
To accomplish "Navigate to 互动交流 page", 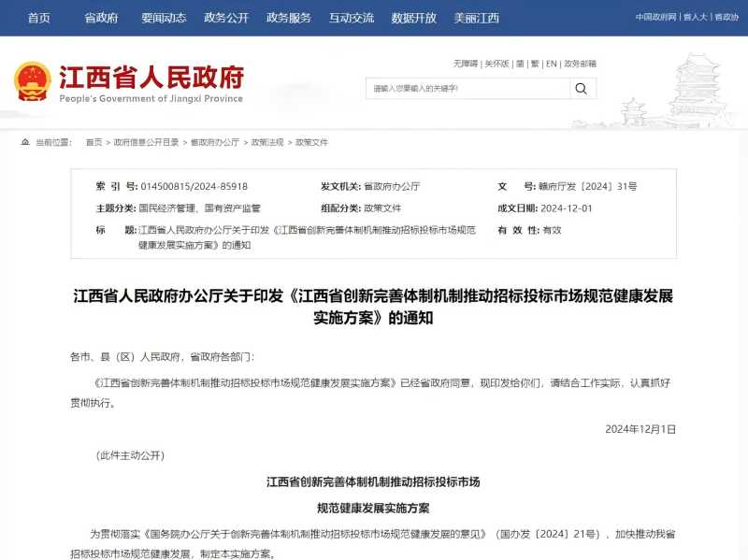I will (352, 18).
